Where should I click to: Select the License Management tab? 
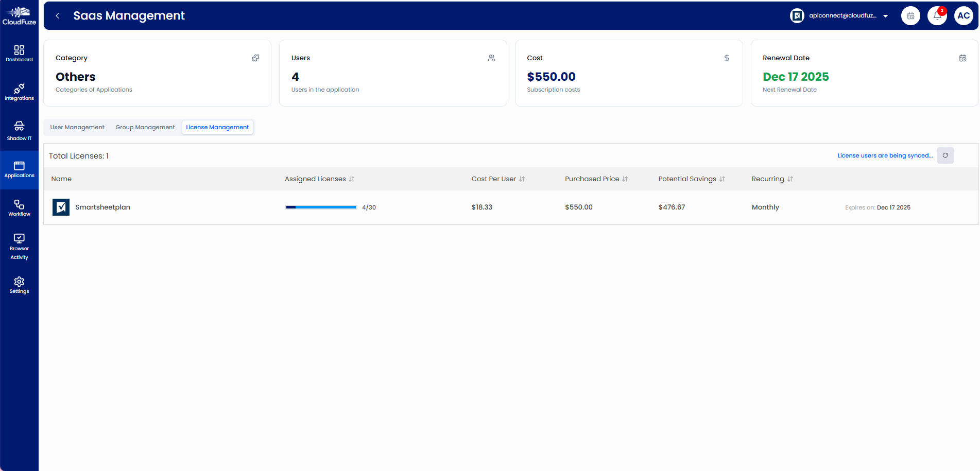(x=217, y=127)
